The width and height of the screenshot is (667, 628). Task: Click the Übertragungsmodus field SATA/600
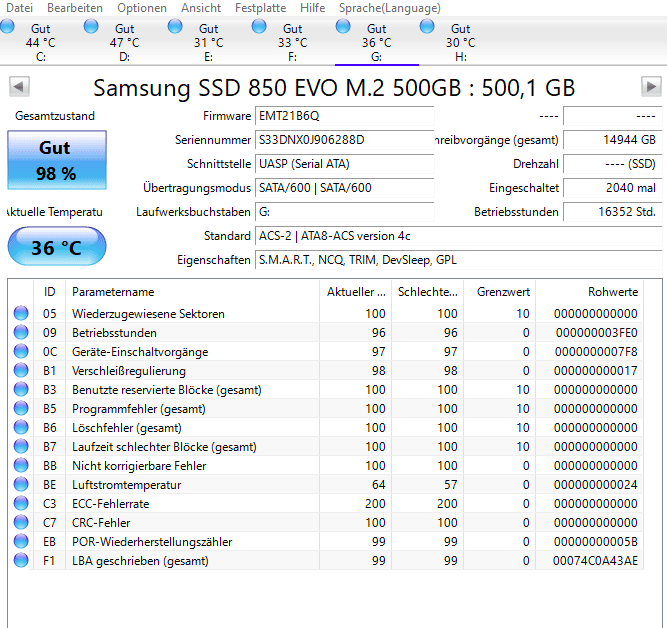click(x=345, y=188)
